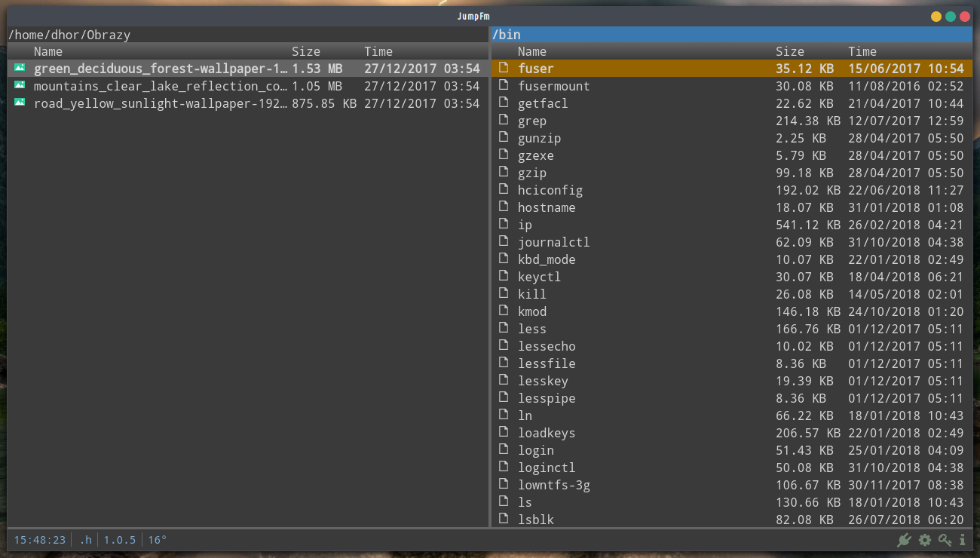980x558 pixels.
Task: Click the file icon beside getfacl
Action: click(x=504, y=103)
